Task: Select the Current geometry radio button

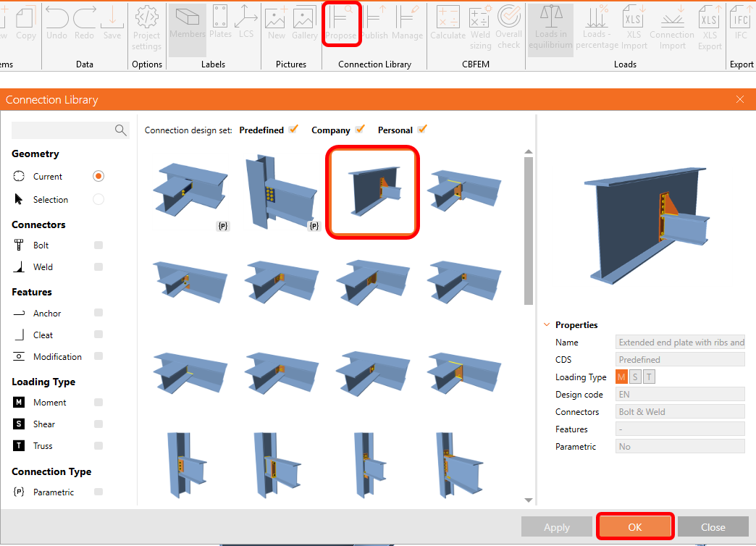Action: click(x=98, y=176)
